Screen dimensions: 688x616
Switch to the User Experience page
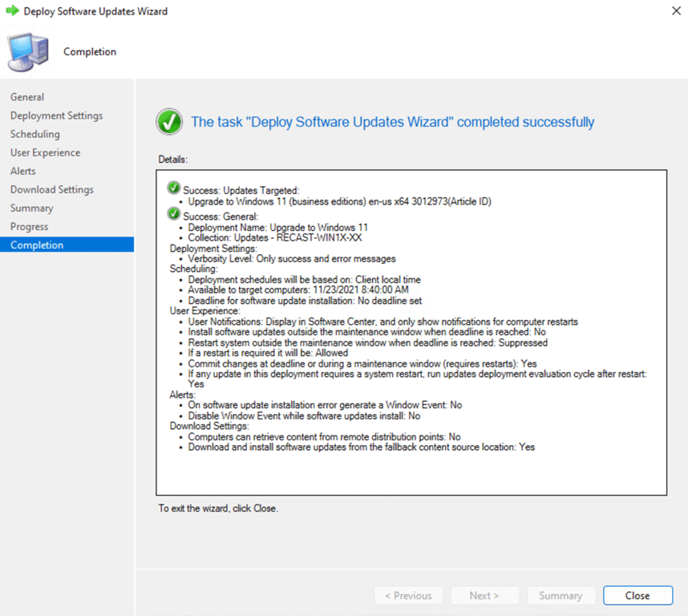(x=45, y=152)
